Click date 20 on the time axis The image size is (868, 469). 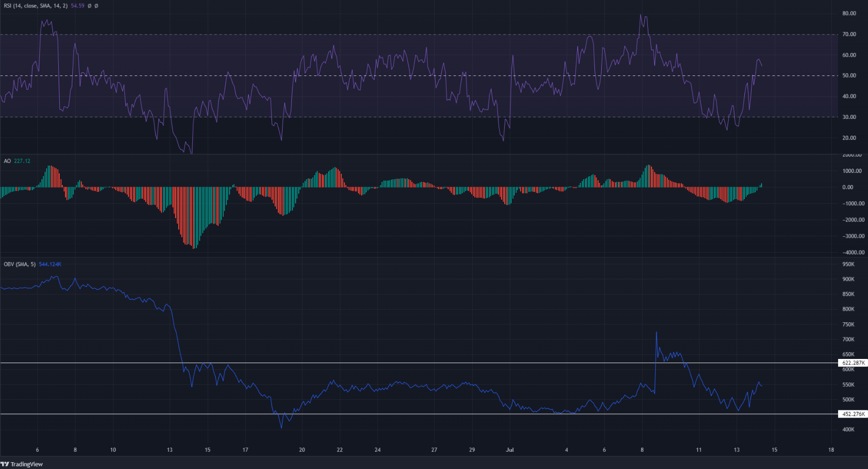click(x=302, y=450)
